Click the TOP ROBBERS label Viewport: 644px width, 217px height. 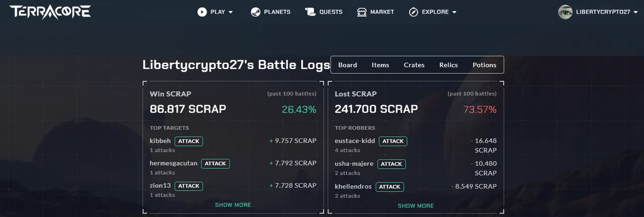click(355, 128)
